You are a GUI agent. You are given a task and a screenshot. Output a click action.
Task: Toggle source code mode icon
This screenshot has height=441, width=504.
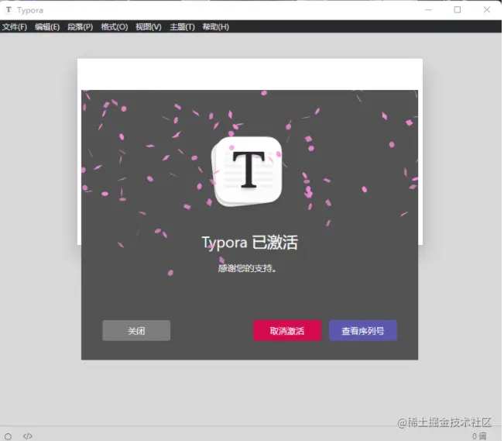tap(28, 436)
